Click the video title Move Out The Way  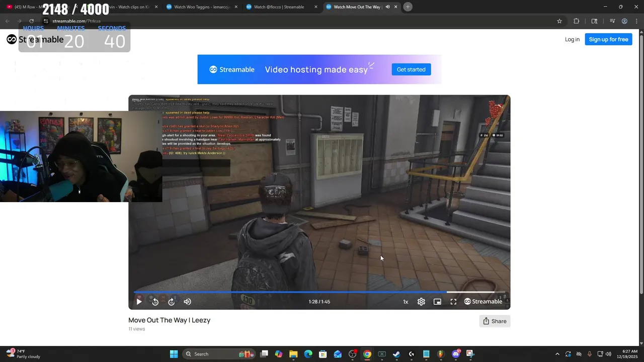pyautogui.click(x=169, y=320)
